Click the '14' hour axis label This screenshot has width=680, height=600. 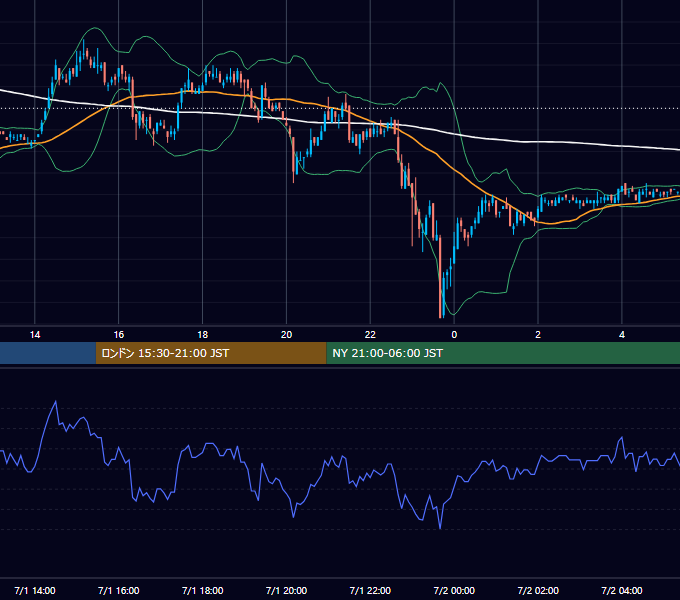pos(35,335)
